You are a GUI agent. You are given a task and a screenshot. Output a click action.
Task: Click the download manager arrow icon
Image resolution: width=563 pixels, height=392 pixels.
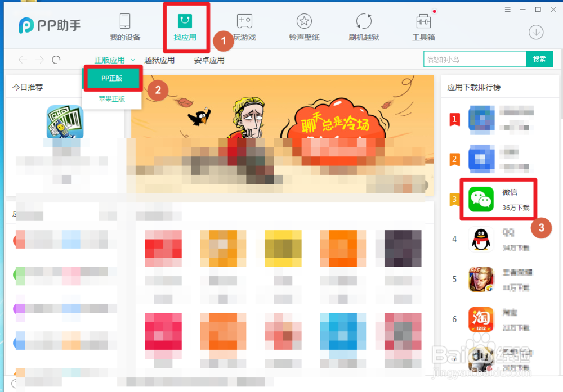pos(536,32)
